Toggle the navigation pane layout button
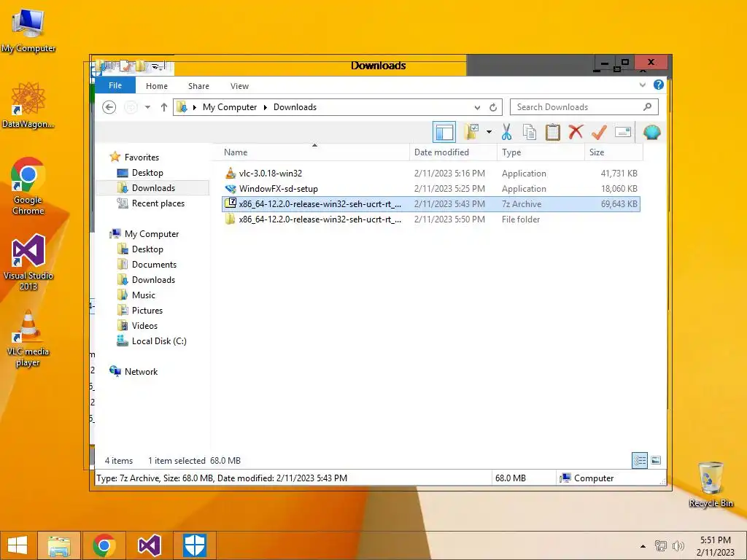This screenshot has width=747, height=560. [x=444, y=132]
